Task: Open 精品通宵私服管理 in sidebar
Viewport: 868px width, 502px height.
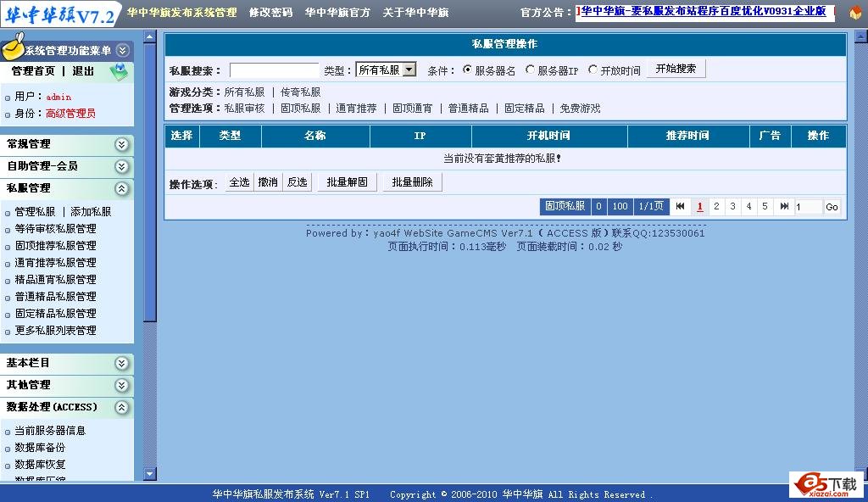Action: coord(55,280)
